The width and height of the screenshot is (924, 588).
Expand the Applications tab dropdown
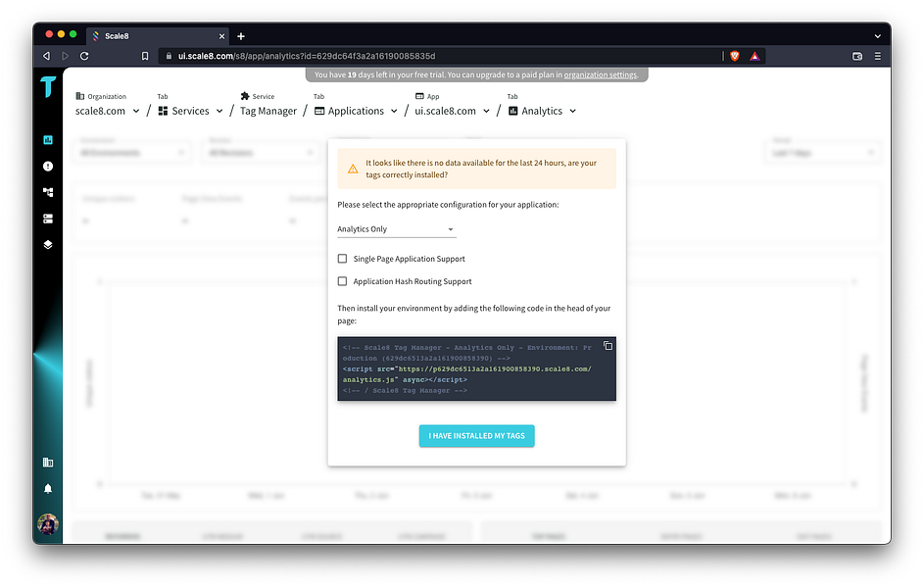click(x=394, y=111)
